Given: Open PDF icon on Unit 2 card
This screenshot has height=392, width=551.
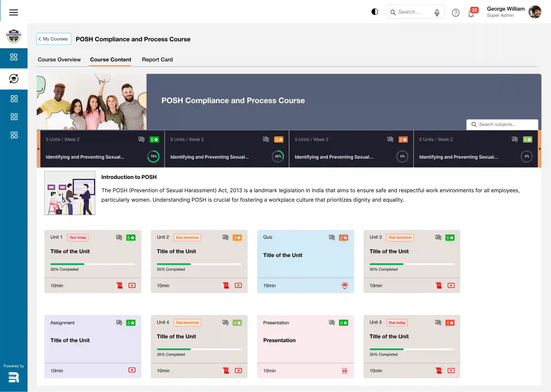Looking at the screenshot, I should (226, 285).
